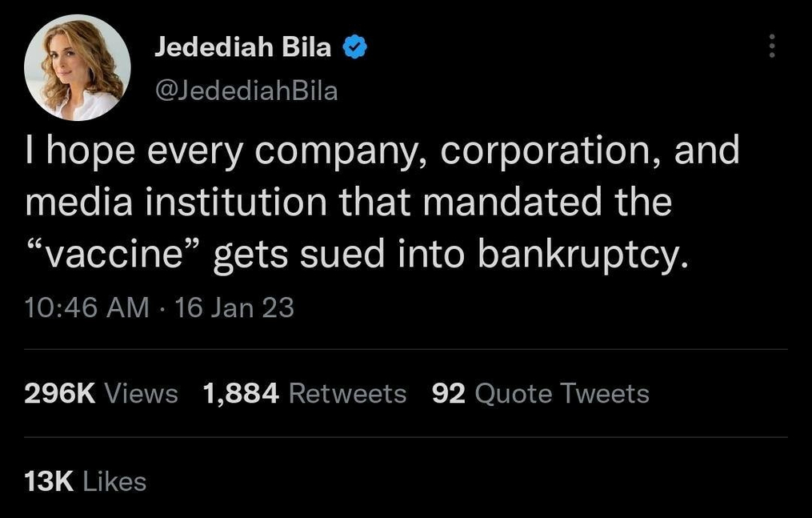The width and height of the screenshot is (812, 518).
Task: Click the blue verified checkmark badge
Action: 354,48
